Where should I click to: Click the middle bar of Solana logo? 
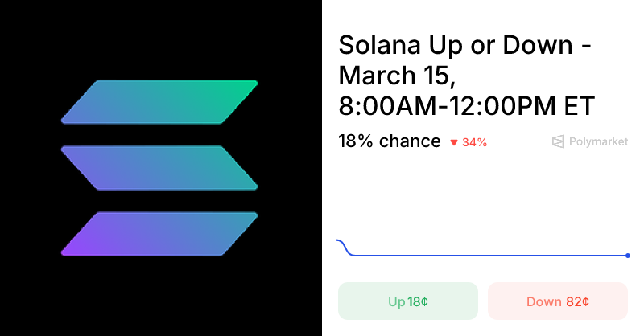coord(159,167)
